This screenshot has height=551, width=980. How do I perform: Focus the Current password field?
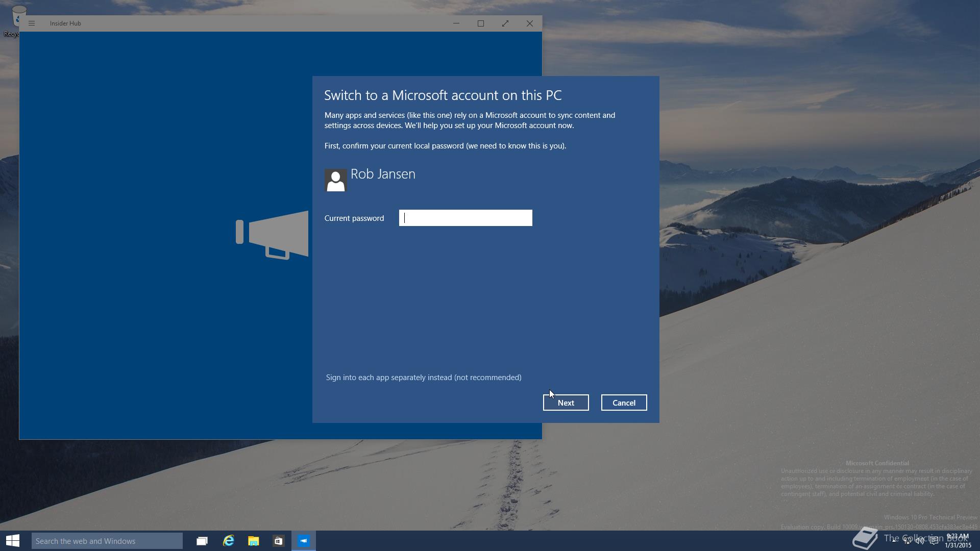click(465, 218)
